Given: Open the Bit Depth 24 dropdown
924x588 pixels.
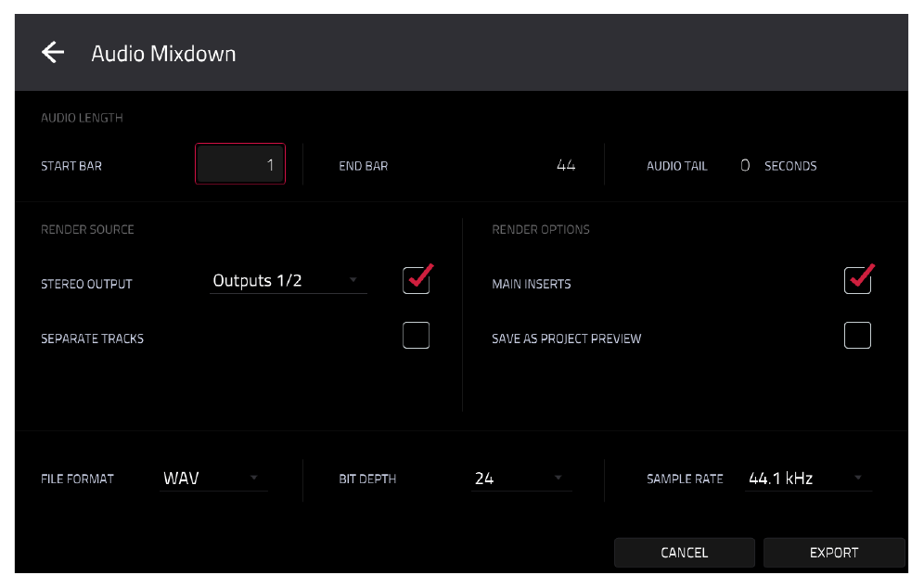Looking at the screenshot, I should coord(521,478).
